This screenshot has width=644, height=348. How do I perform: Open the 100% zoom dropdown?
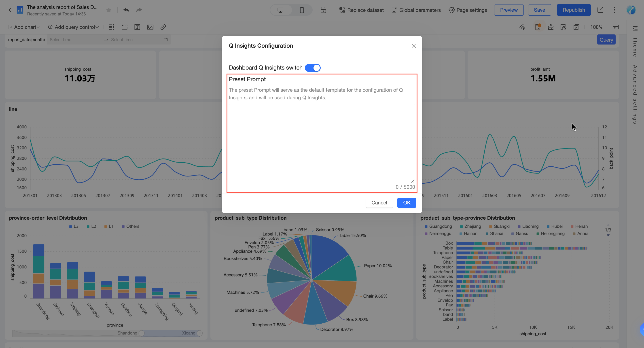click(598, 27)
